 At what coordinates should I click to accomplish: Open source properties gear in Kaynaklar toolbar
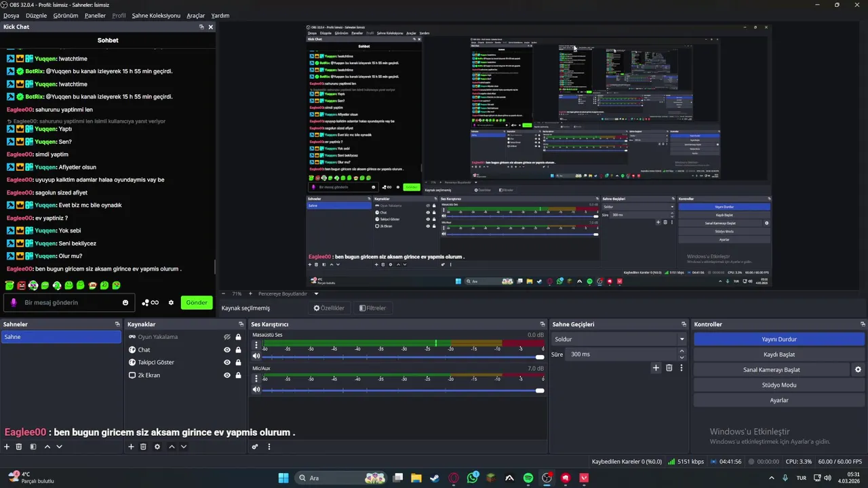point(157,447)
